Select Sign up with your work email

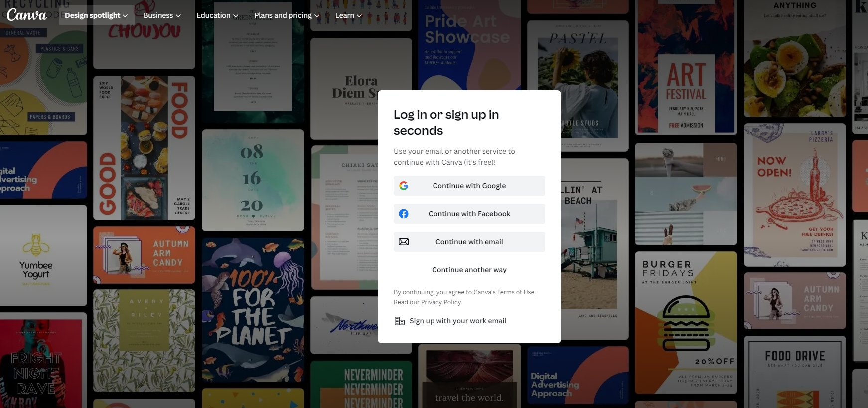pos(450,321)
